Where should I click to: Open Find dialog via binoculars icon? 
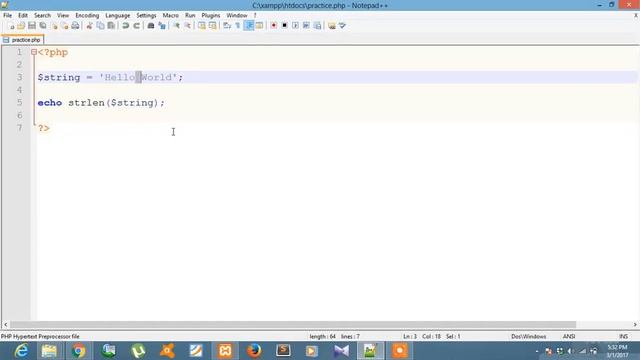coord(151,26)
